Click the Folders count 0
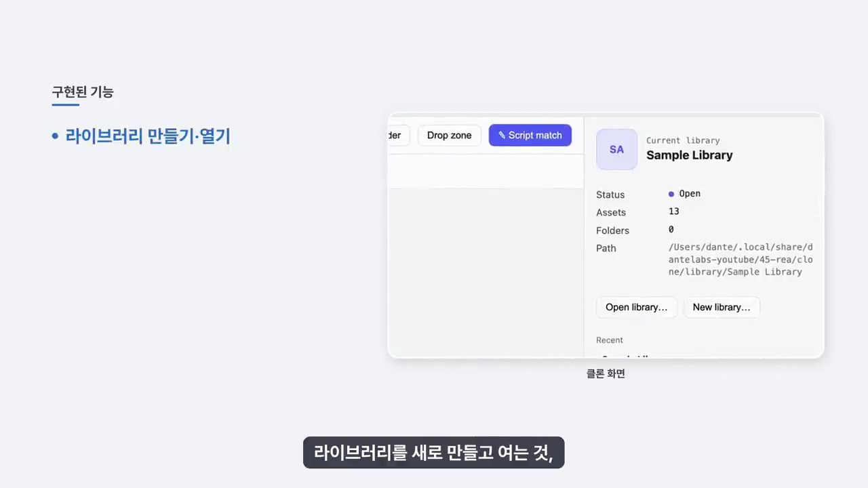This screenshot has height=488, width=868. pos(671,230)
